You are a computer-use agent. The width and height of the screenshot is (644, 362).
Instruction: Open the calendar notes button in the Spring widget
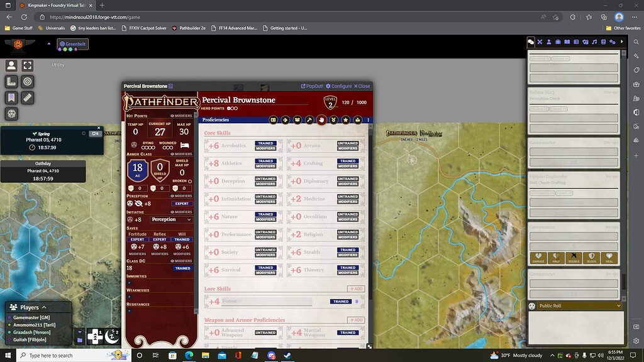[96, 133]
